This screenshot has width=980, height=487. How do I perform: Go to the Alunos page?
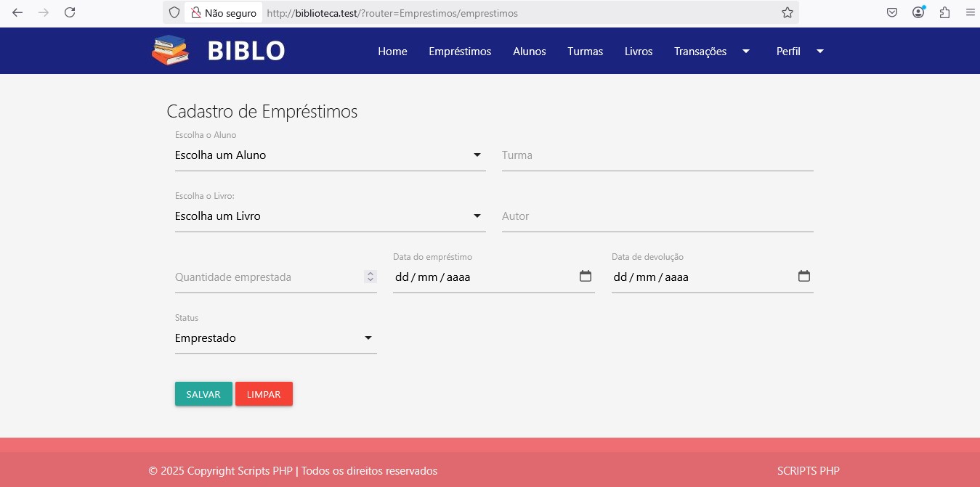(x=529, y=52)
